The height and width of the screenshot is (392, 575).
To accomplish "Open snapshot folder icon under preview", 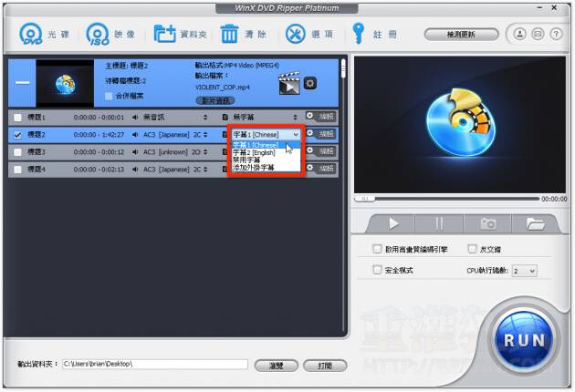I will point(535,223).
